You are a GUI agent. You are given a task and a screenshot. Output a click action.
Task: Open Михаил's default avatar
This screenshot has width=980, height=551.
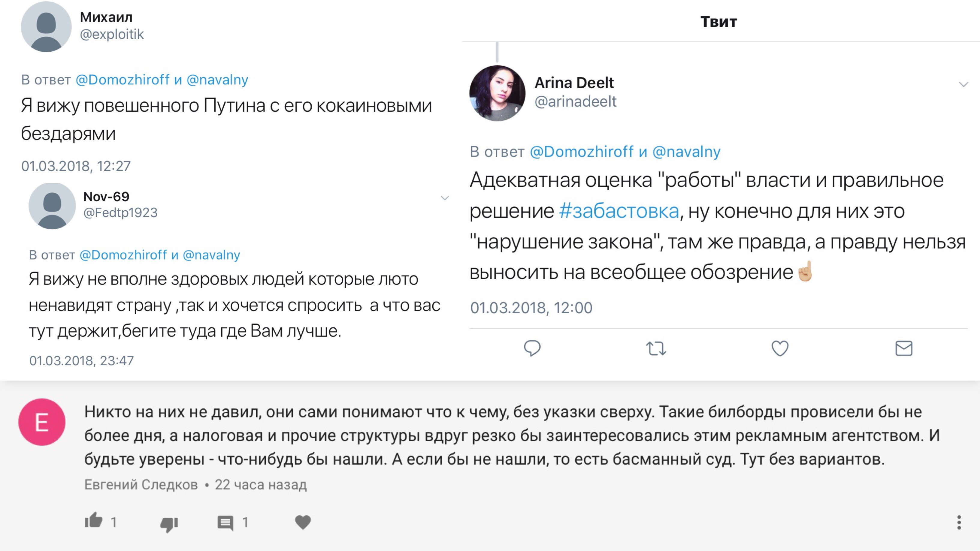(x=46, y=27)
